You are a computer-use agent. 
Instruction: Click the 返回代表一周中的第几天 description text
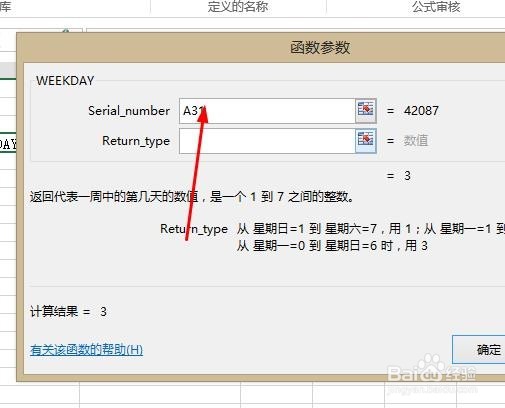click(x=192, y=197)
